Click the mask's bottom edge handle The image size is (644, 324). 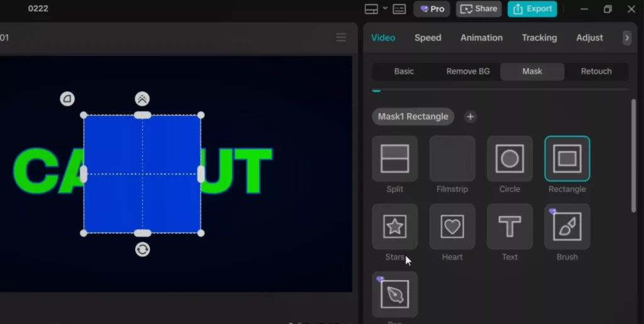click(x=143, y=233)
